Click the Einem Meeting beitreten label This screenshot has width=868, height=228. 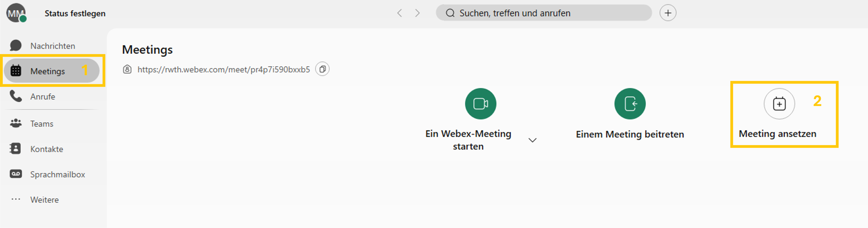point(630,134)
